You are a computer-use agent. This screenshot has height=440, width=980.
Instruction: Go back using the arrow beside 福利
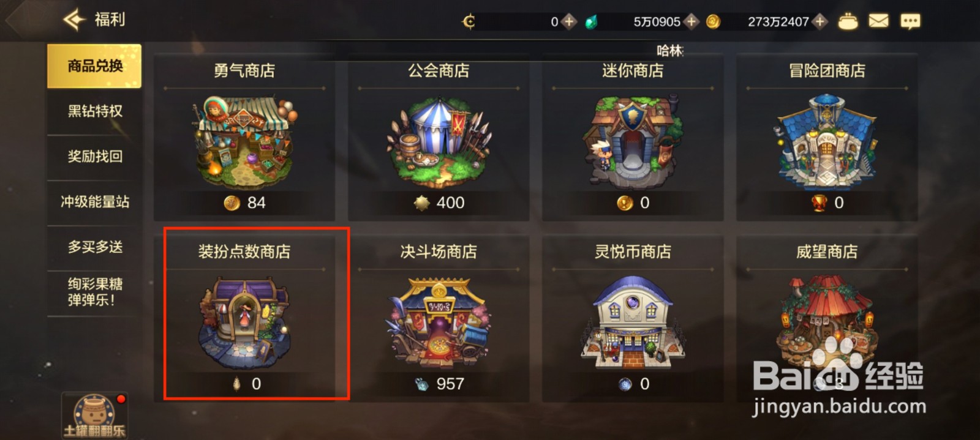pos(75,20)
